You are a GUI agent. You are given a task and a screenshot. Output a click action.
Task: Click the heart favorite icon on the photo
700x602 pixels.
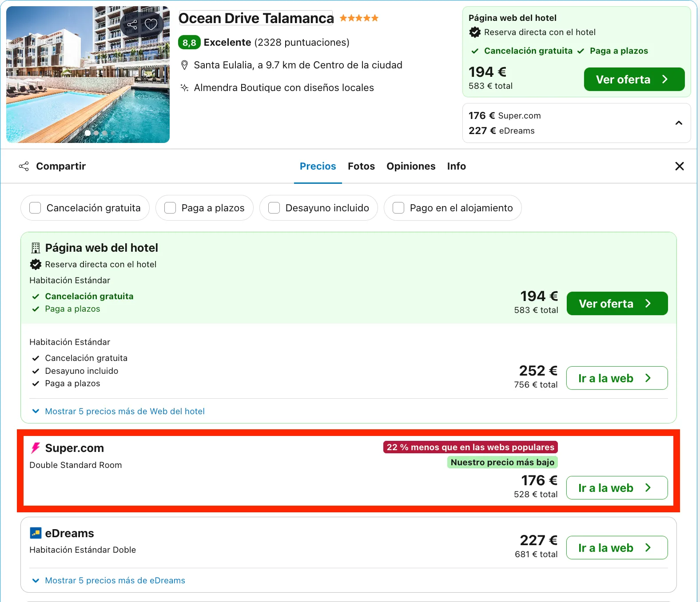pos(151,24)
